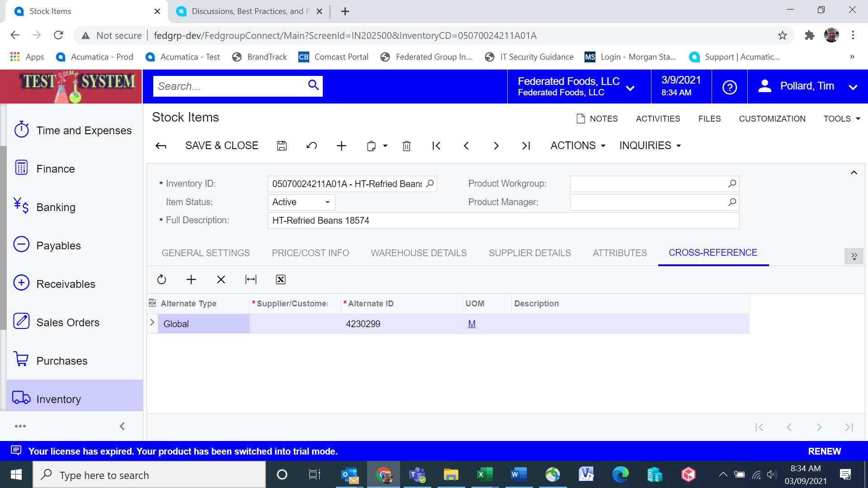The width and height of the screenshot is (868, 488).
Task: Open the help question mark icon
Action: tap(729, 87)
